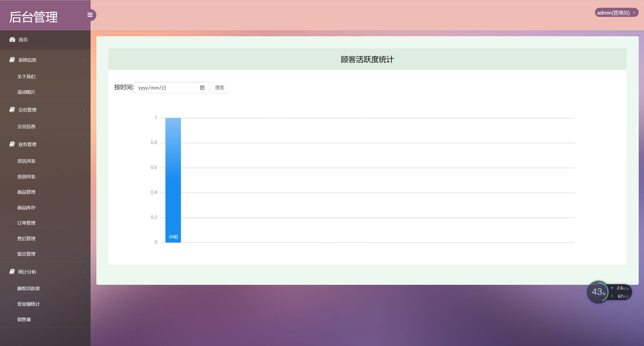This screenshot has height=346, width=644.
Task: Expand the 系统信息 section chevron
Action: click(x=84, y=60)
